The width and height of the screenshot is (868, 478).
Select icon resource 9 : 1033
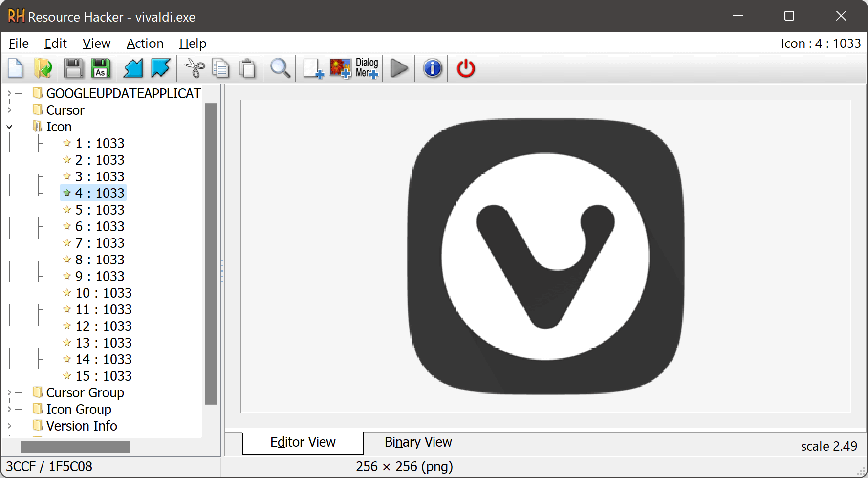100,276
